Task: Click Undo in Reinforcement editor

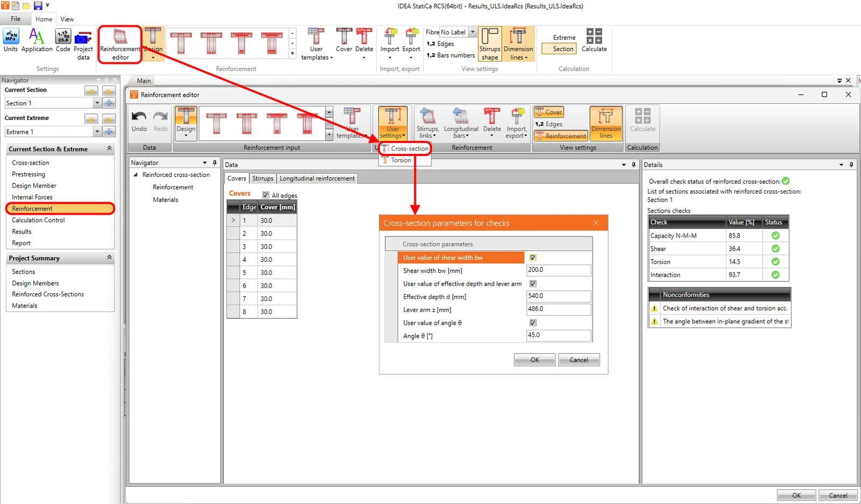Action: click(139, 122)
